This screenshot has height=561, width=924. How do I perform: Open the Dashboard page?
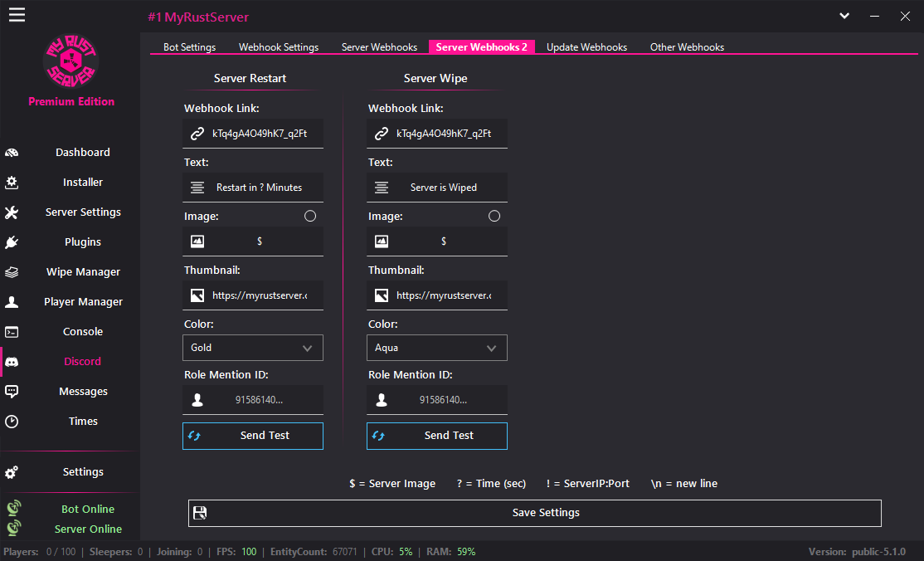[x=71, y=152]
